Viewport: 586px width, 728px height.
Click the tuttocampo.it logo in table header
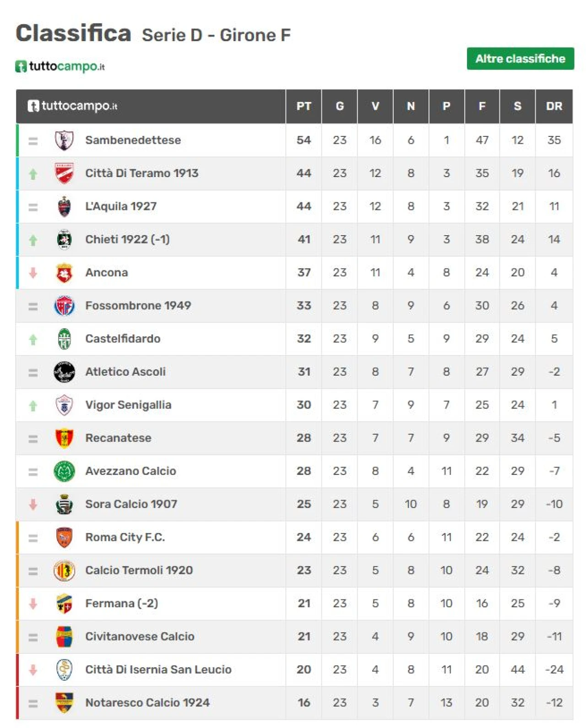(x=72, y=106)
